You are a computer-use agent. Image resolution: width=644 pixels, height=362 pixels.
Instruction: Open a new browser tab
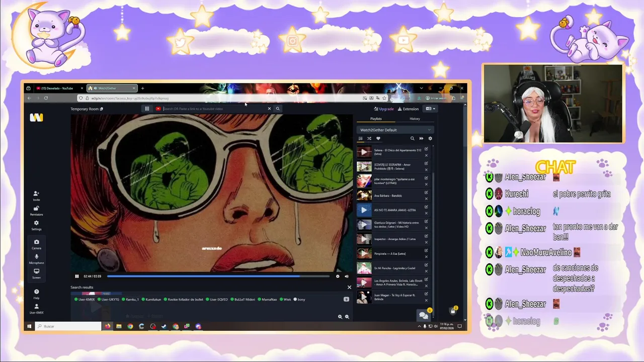point(142,88)
